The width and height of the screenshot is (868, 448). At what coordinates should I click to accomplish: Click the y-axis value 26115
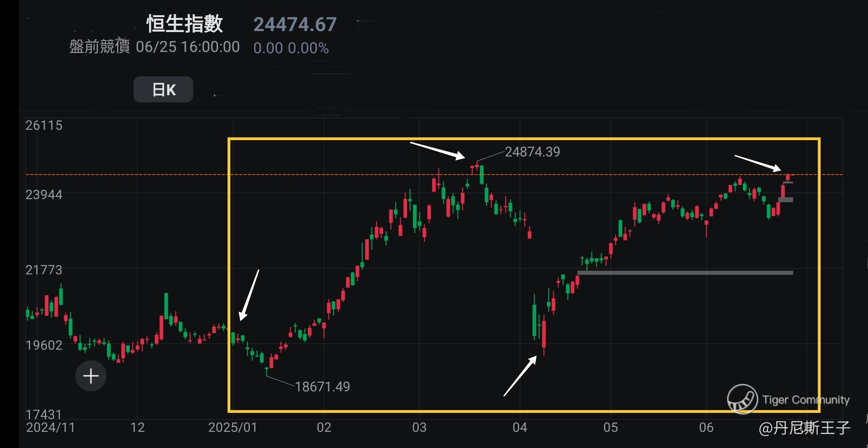[44, 125]
